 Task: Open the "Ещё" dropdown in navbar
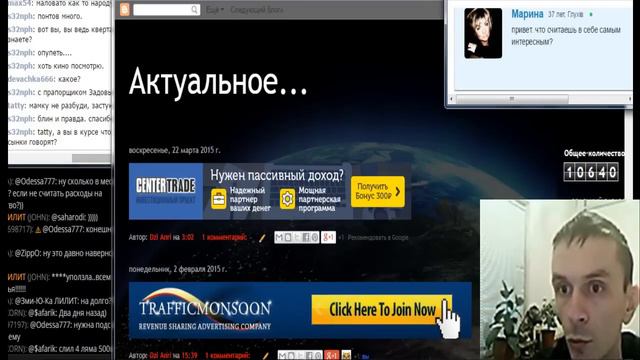[215, 10]
